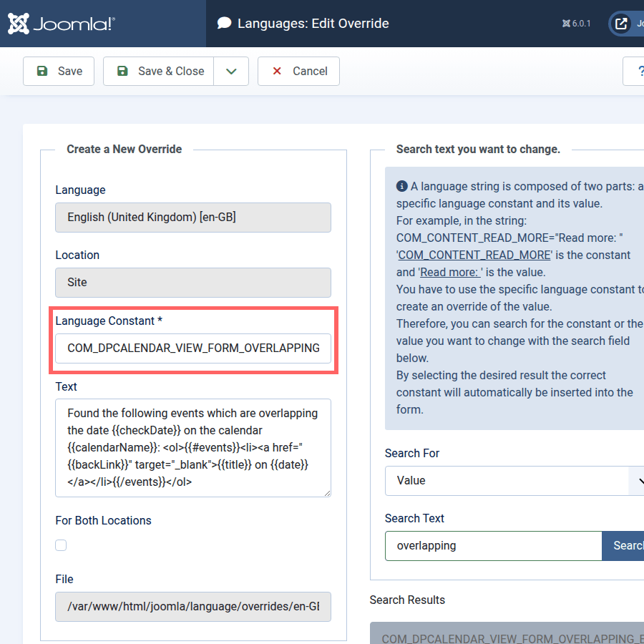The width and height of the screenshot is (644, 644).
Task: Click the help question mark button
Action: [x=635, y=71]
